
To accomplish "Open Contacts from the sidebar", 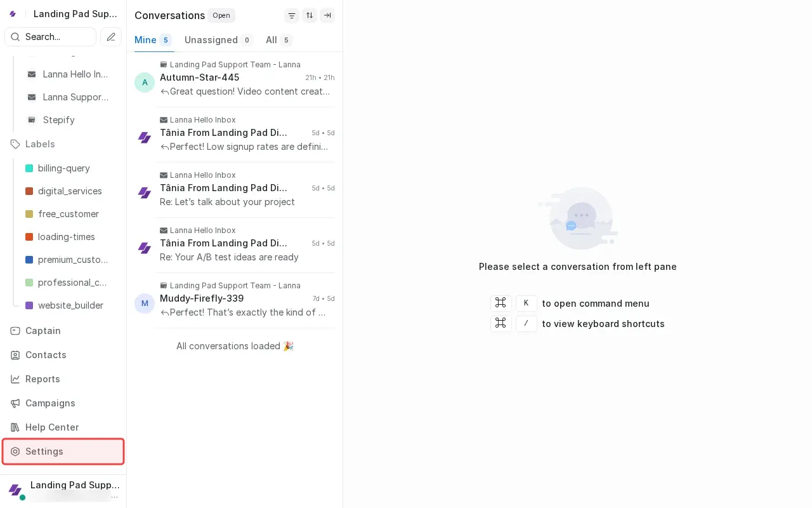I will point(46,355).
